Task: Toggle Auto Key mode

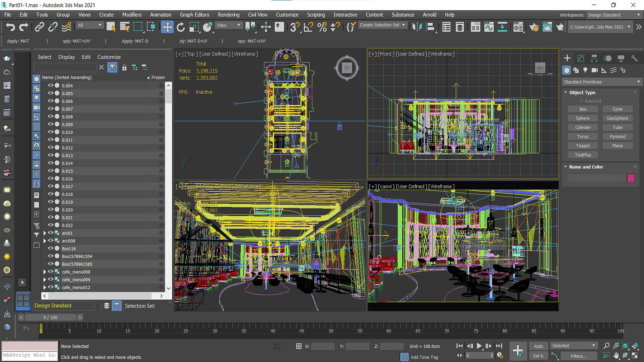Action: tap(538, 346)
